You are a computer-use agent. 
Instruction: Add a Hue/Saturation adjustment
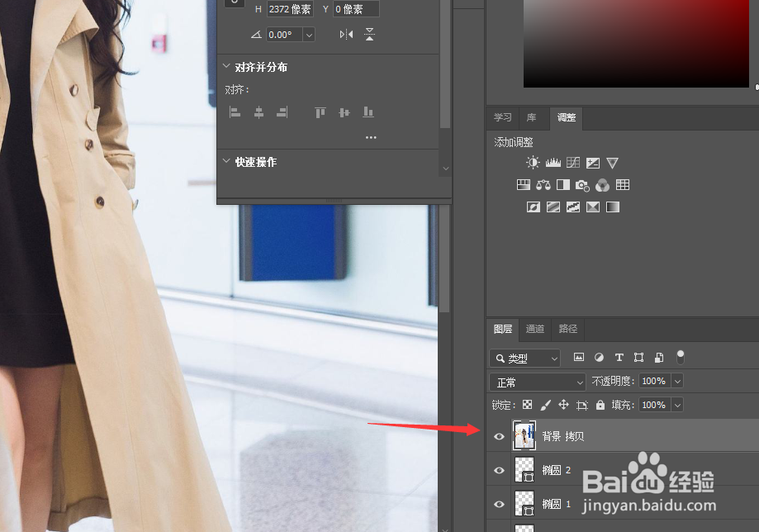524,184
